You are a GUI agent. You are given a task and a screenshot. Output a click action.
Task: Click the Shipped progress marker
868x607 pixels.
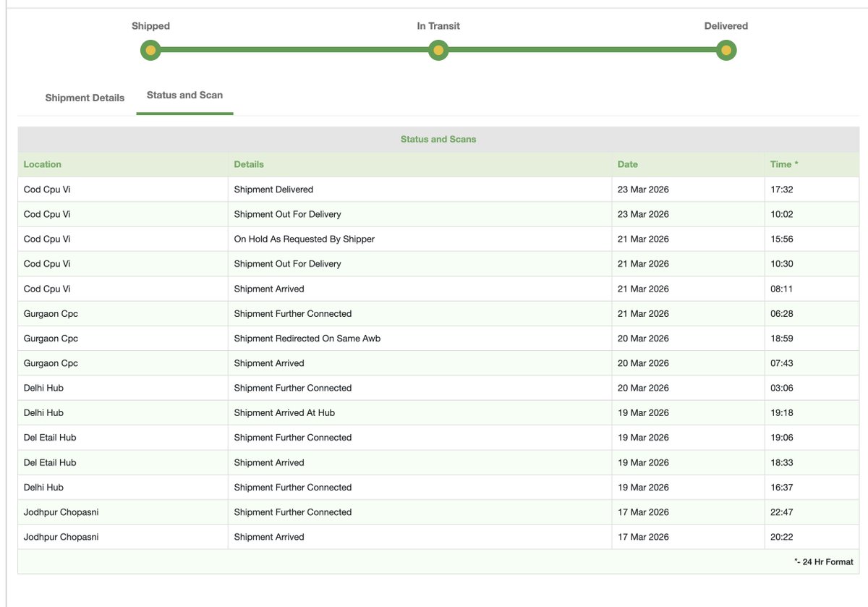point(150,51)
